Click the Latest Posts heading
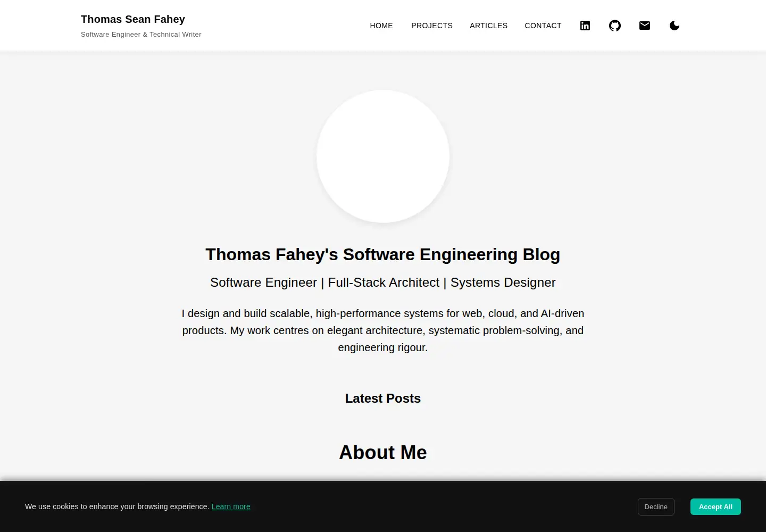 click(x=383, y=398)
